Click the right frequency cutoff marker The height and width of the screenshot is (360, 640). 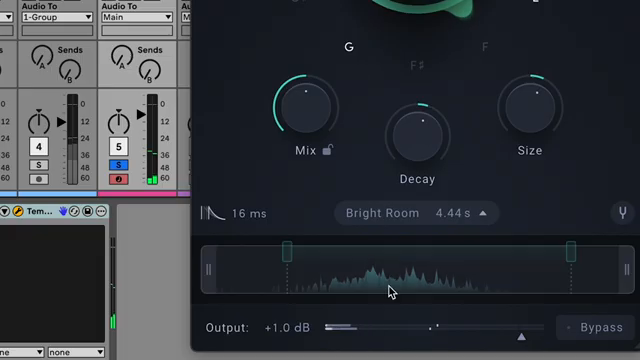tap(571, 251)
